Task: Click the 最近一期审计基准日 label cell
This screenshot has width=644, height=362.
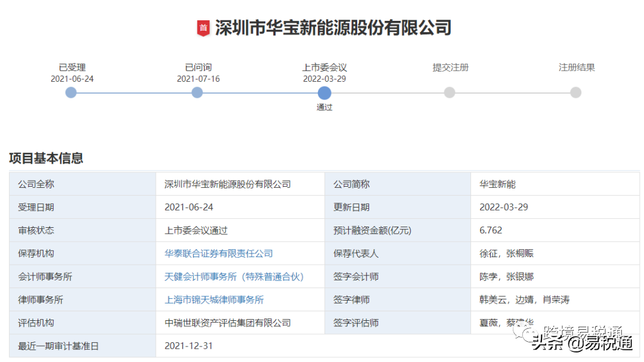Action: point(82,345)
